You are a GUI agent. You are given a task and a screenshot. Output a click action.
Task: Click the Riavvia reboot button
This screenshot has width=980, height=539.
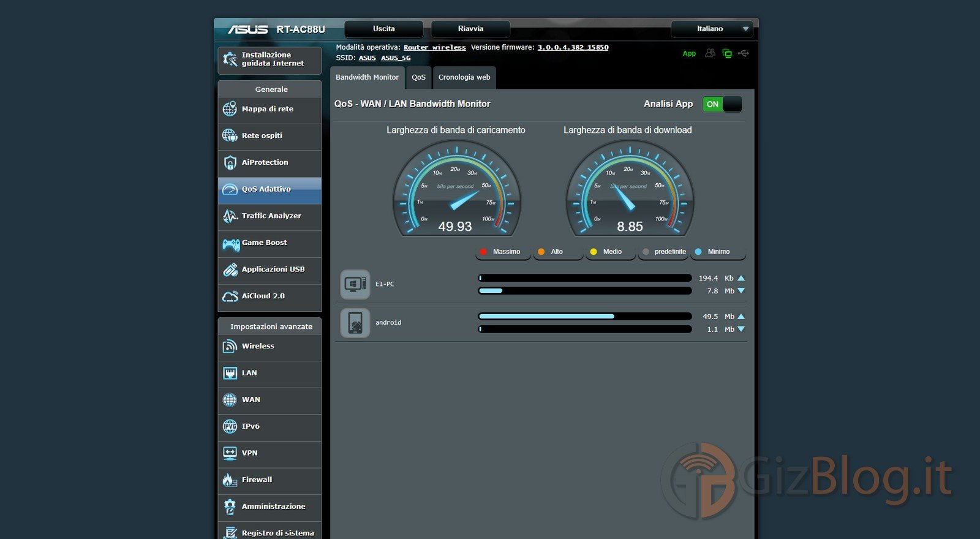[x=470, y=29]
